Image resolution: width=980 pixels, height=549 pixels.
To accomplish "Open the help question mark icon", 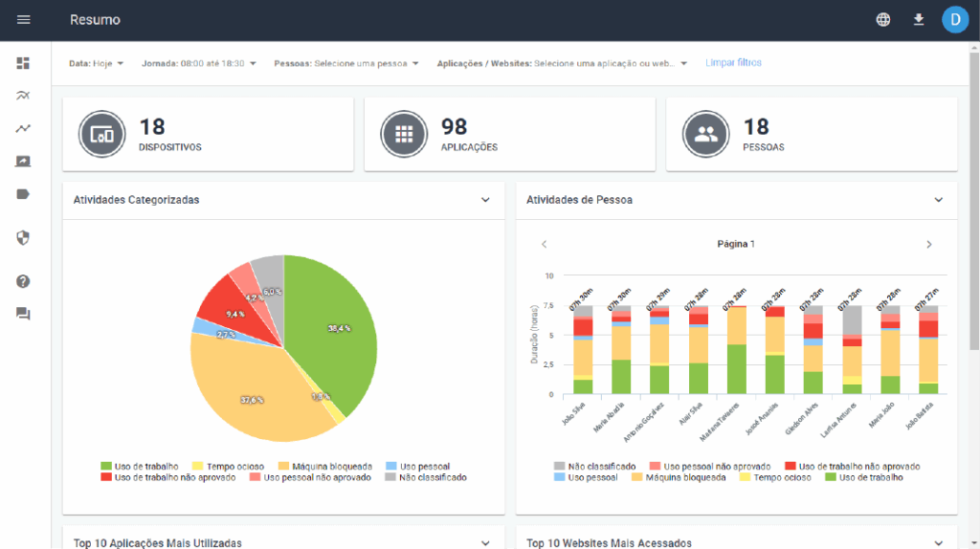I will (24, 281).
